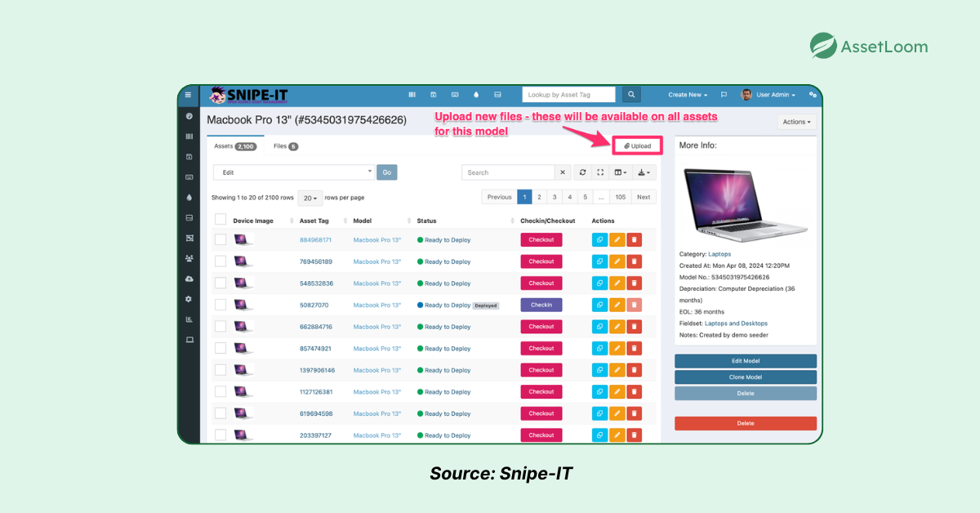Expand the table to fullscreen view icon
Viewport: 980px width, 513px height.
(600, 172)
